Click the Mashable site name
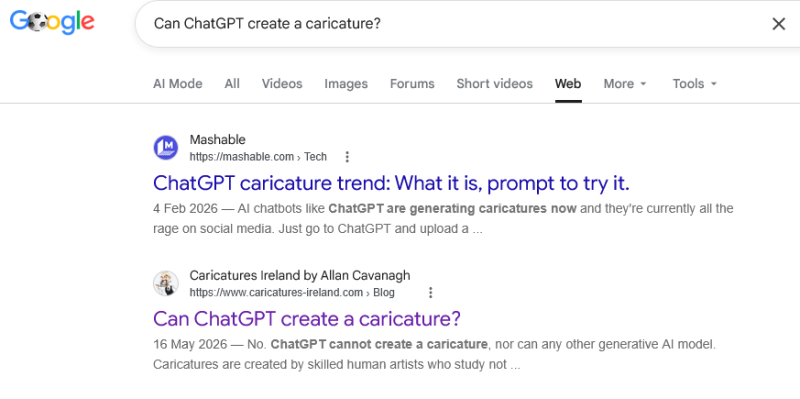Screen dimensions: 800x399 [x=217, y=140]
